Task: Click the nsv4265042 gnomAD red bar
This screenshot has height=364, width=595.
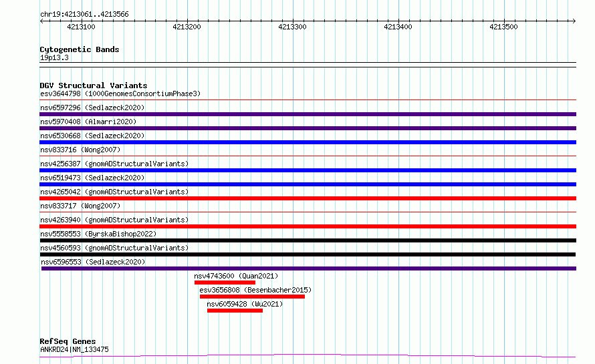Action: (x=308, y=198)
